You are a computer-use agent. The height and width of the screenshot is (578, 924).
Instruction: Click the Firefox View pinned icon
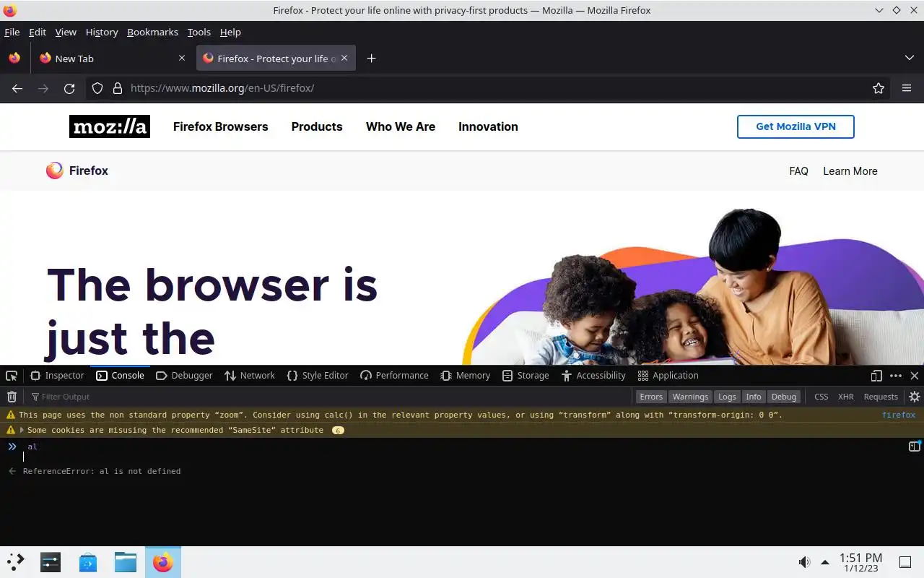[x=14, y=59]
